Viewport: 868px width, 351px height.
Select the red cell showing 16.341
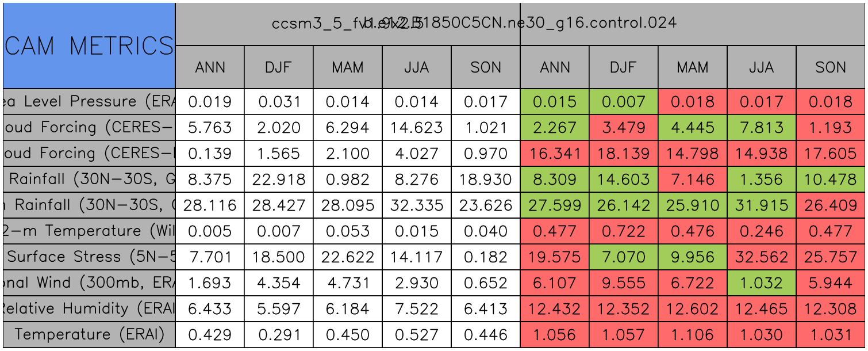pyautogui.click(x=555, y=153)
